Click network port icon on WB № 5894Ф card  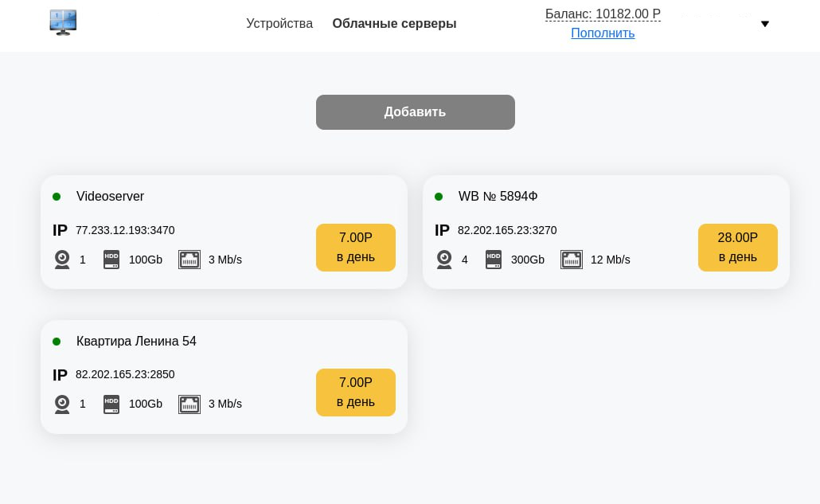click(572, 260)
